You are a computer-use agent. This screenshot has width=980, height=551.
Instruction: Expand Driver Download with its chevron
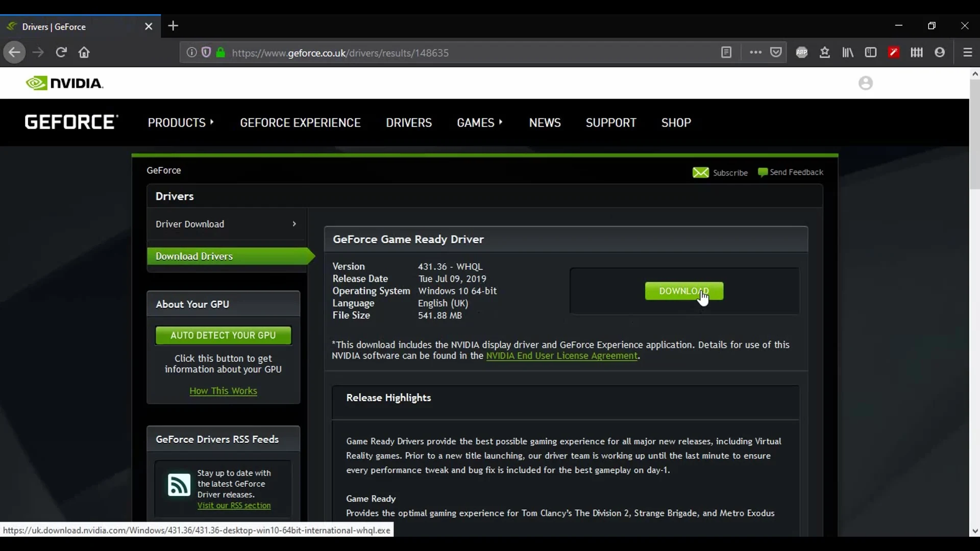pos(294,224)
